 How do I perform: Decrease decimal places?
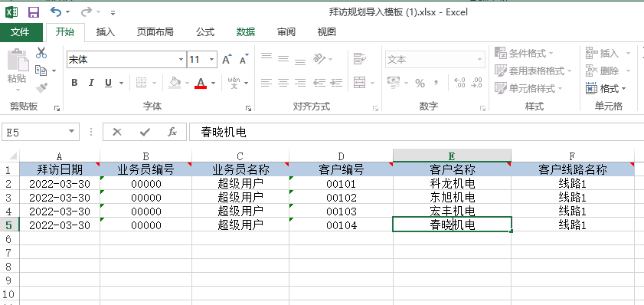(476, 83)
